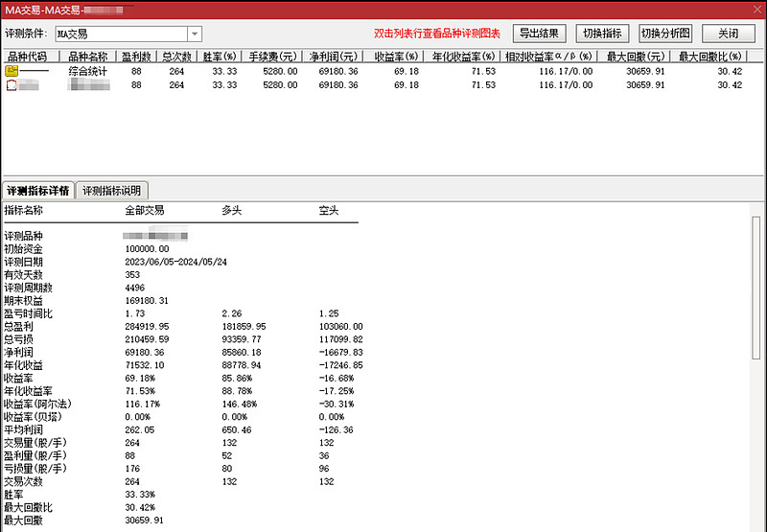767x532 pixels.
Task: Click the red instrument row icon
Action: [12, 85]
